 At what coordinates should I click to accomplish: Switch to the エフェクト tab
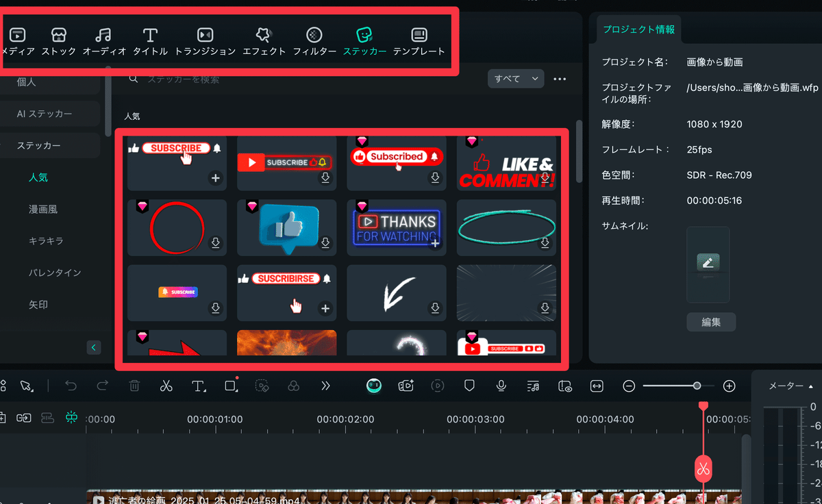click(x=264, y=41)
